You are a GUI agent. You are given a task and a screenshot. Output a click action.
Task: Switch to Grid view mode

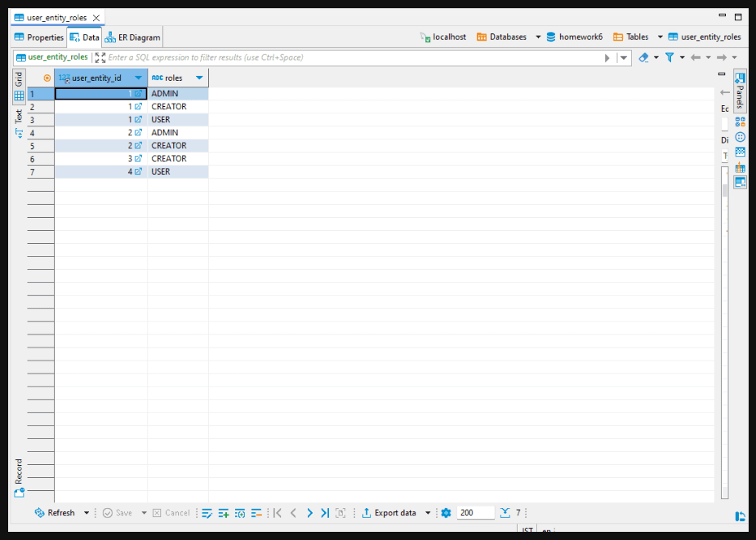coord(19,86)
